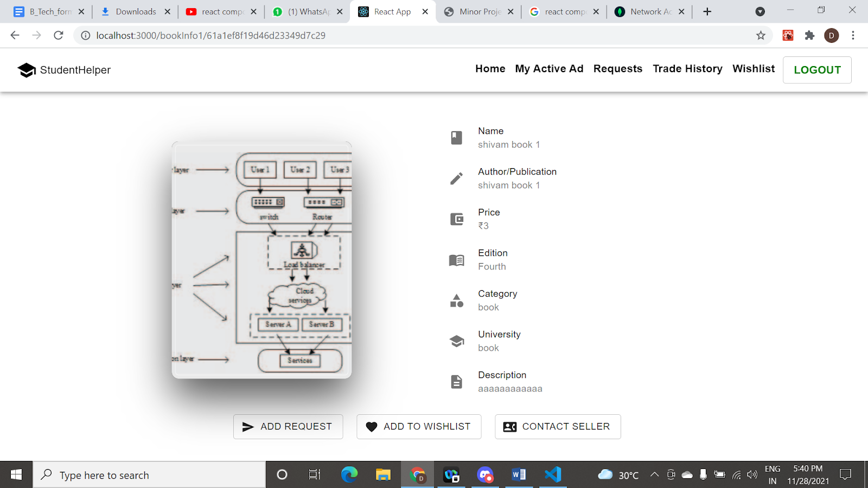
Task: Click the open book icon beside Edition
Action: 457,260
